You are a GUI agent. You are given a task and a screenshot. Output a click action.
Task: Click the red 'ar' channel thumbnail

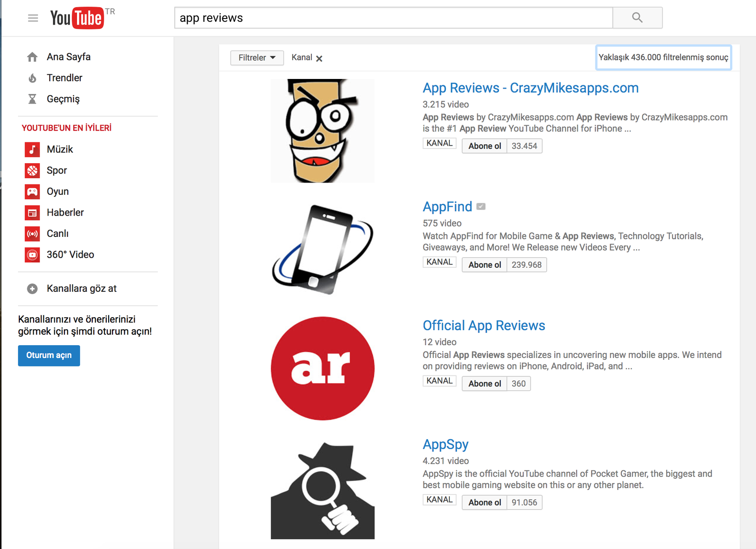323,368
